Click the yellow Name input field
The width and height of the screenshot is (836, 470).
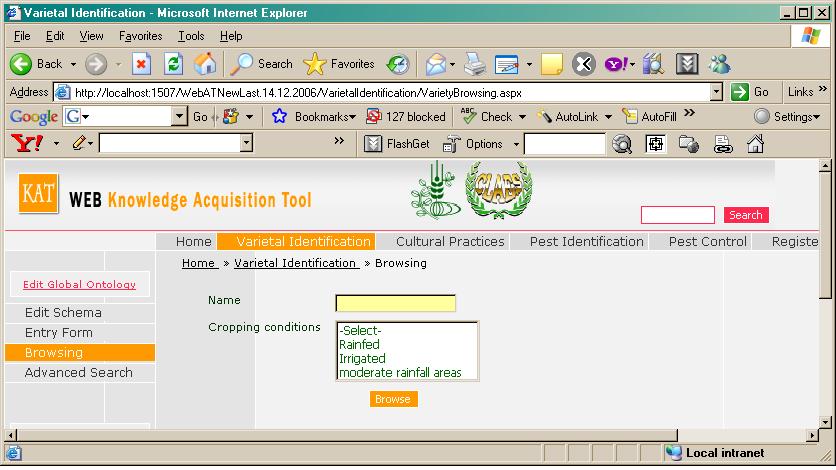395,303
